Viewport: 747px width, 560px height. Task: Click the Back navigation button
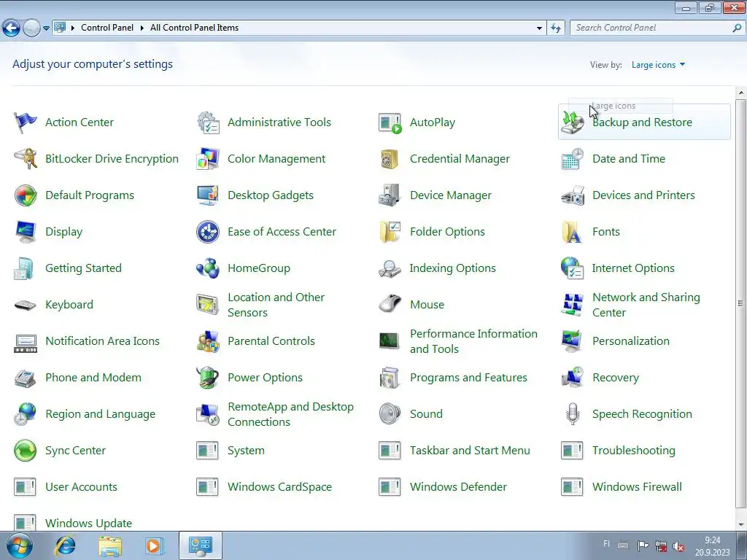tap(12, 28)
